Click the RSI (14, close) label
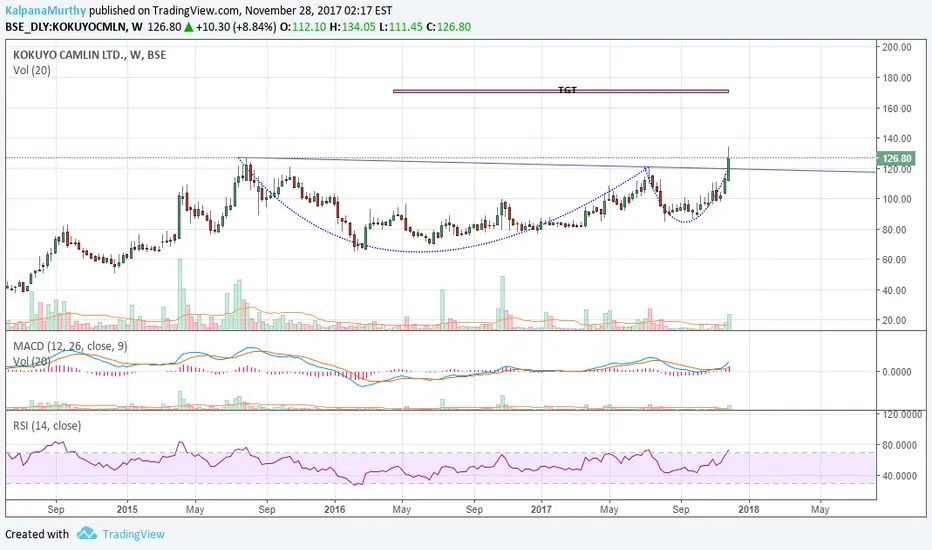 tap(47, 426)
